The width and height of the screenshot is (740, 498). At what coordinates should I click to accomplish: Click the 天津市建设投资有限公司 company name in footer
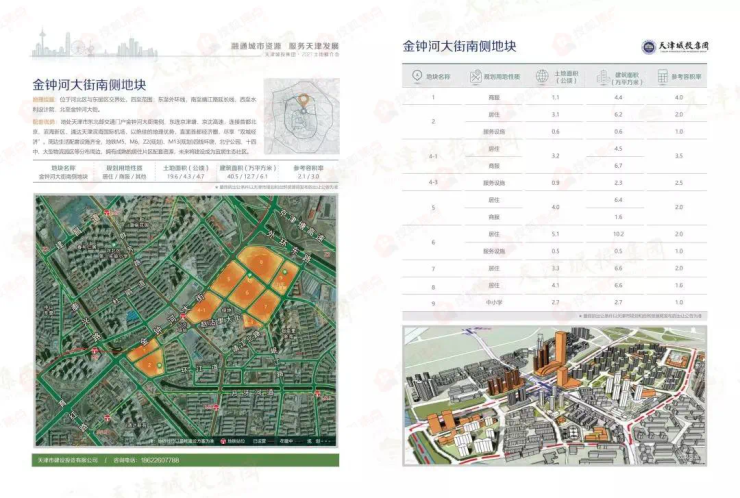(x=66, y=459)
